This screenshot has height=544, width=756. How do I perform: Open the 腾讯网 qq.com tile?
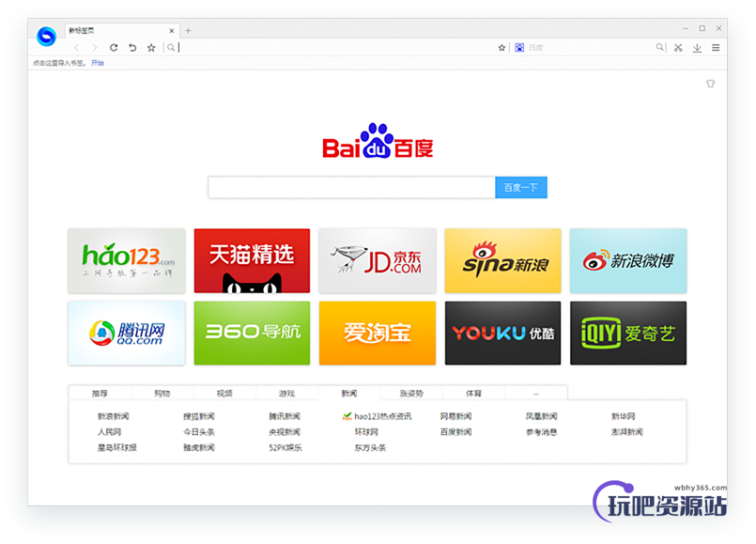(x=127, y=334)
